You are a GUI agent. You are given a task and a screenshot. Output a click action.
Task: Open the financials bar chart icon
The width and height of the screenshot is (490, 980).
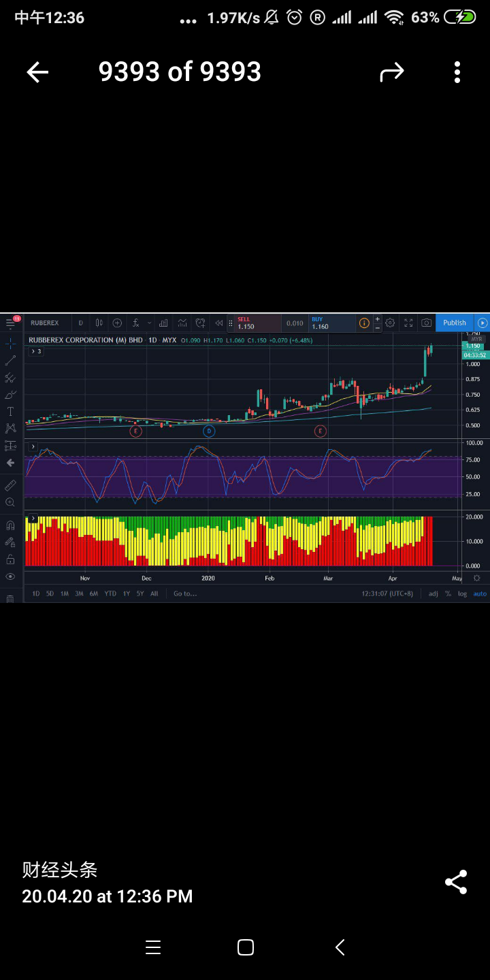click(x=163, y=323)
